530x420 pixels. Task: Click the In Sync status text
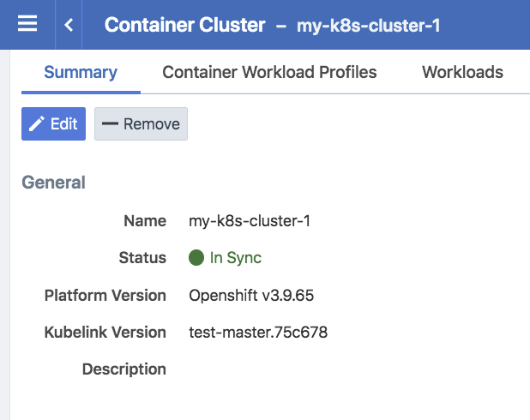coord(235,258)
